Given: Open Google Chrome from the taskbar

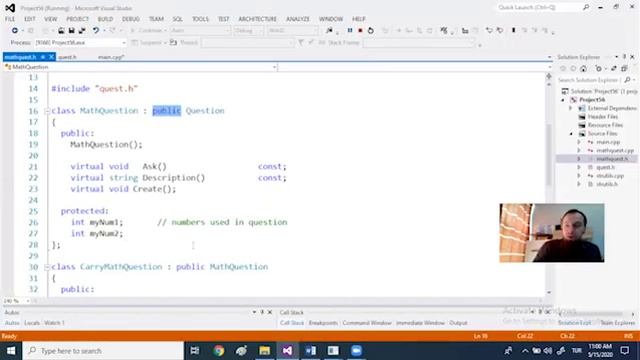Looking at the screenshot, I should click(218, 351).
